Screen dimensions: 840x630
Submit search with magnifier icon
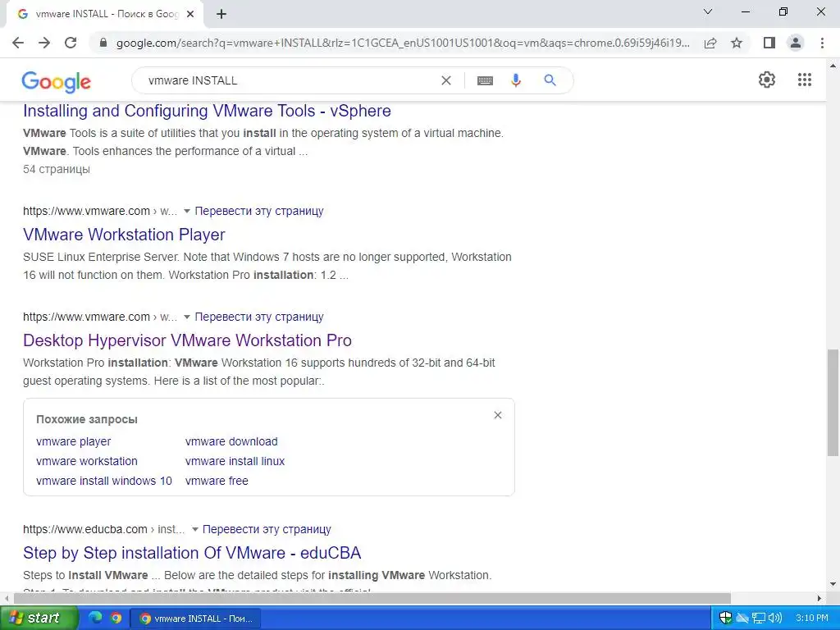click(x=550, y=80)
